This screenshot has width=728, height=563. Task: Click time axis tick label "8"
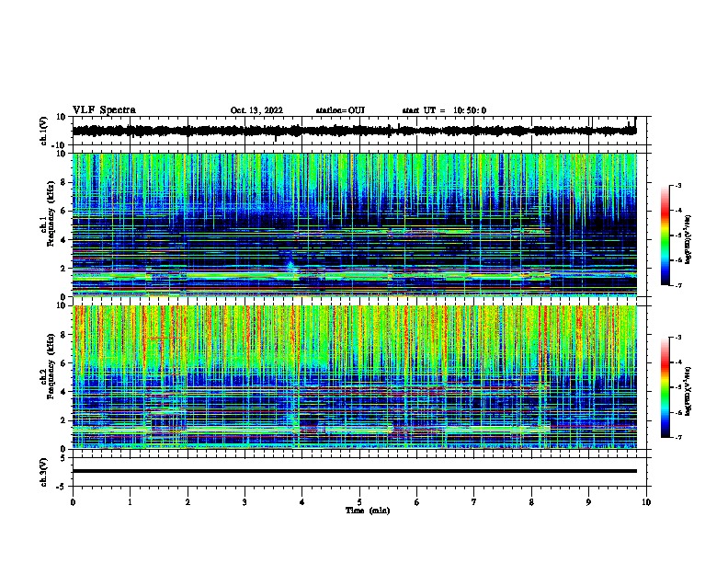coord(531,502)
